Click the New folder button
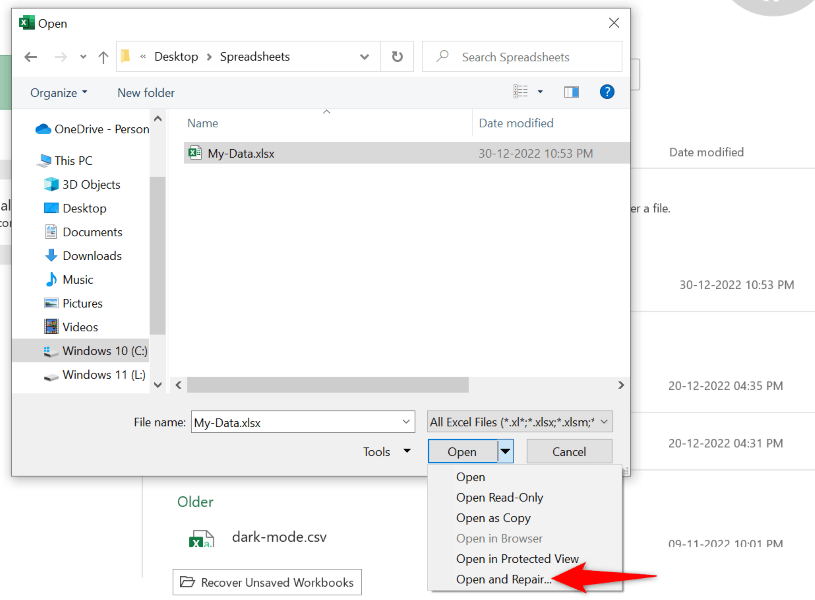The image size is (815, 600). tap(146, 93)
